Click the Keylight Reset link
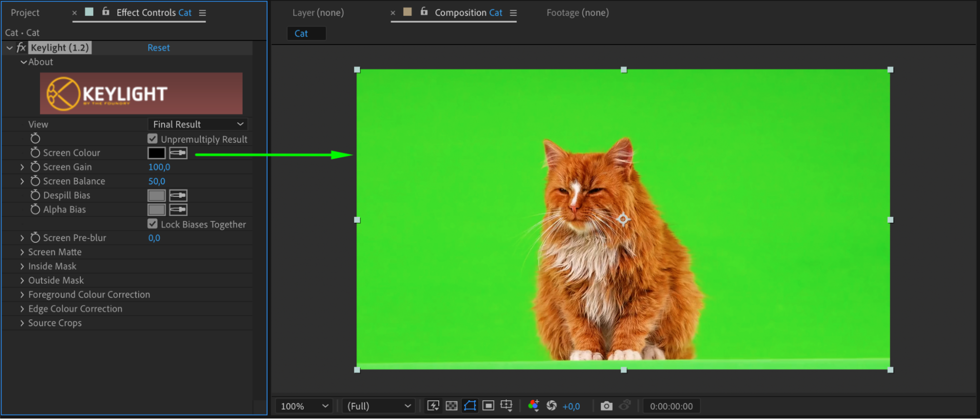The image size is (980, 419). [x=158, y=48]
